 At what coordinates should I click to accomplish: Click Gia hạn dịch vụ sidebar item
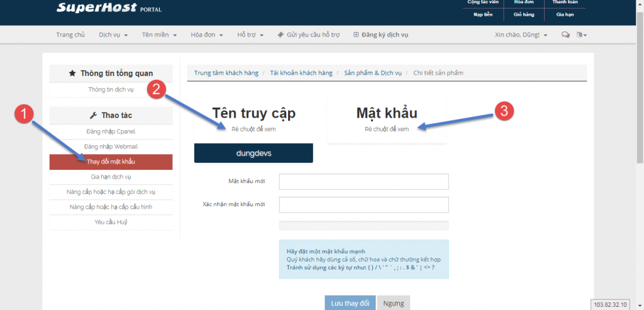(111, 177)
